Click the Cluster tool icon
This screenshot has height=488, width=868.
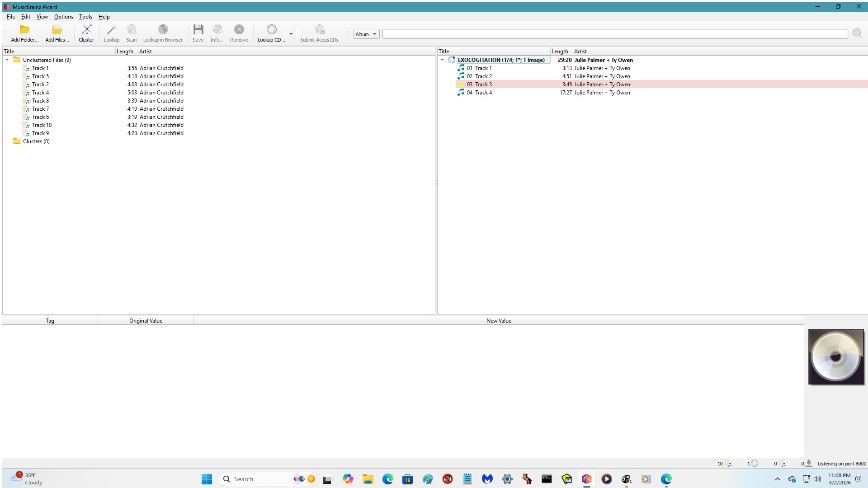(x=86, y=30)
